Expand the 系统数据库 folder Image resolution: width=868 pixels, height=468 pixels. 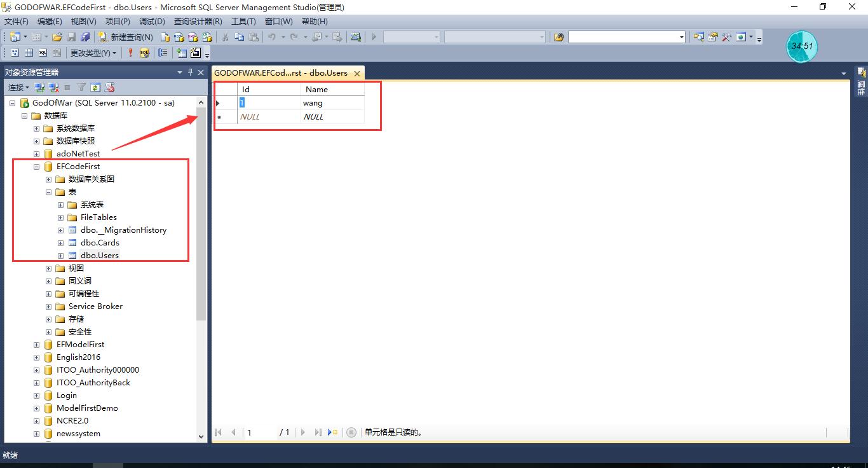36,128
